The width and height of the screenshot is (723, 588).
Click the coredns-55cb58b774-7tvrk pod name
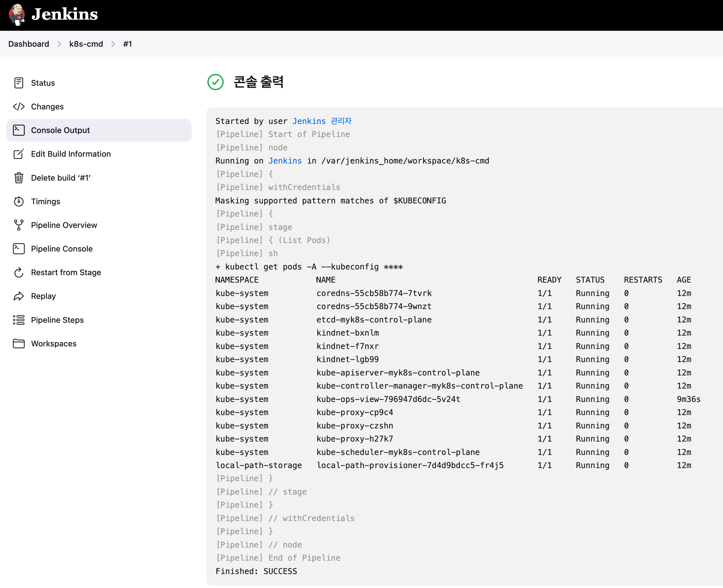[374, 293]
